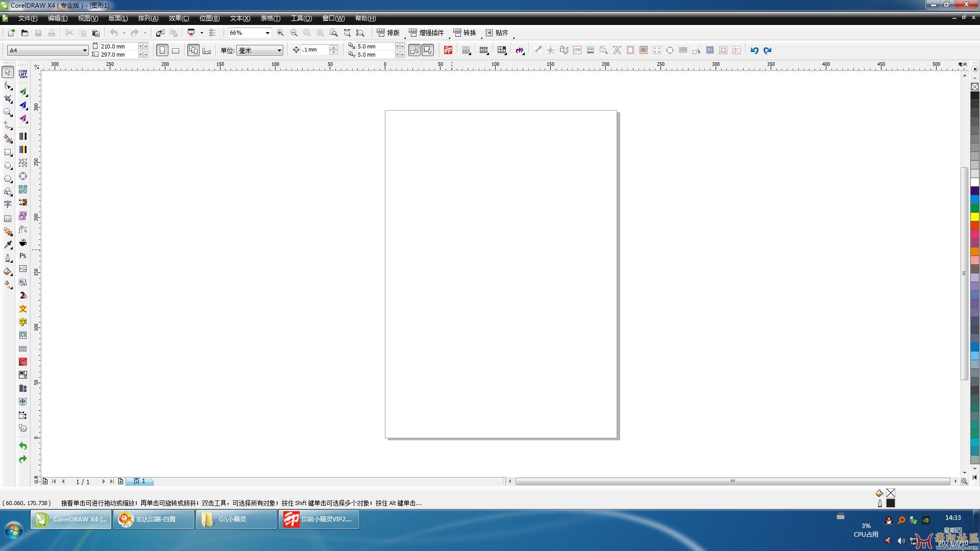
Task: Click the blue undo arrow on property bar
Action: [x=754, y=50]
